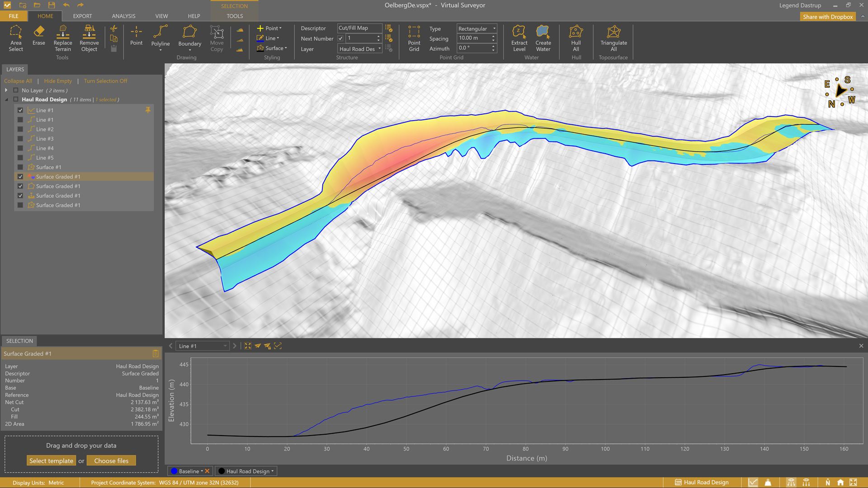Viewport: 868px width, 488px height.
Task: Open the Line #1 profile selector dropdown
Action: 203,346
